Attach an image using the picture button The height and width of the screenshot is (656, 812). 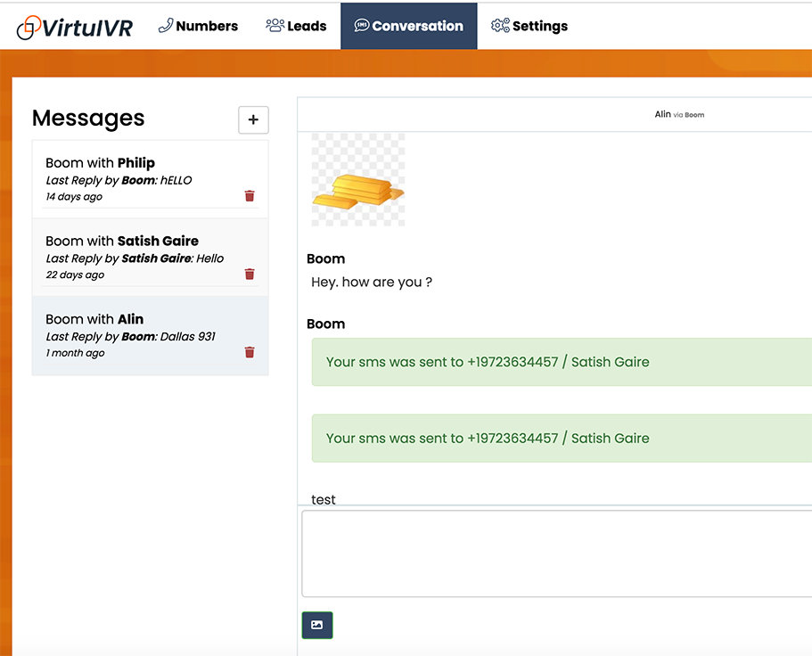[316, 625]
